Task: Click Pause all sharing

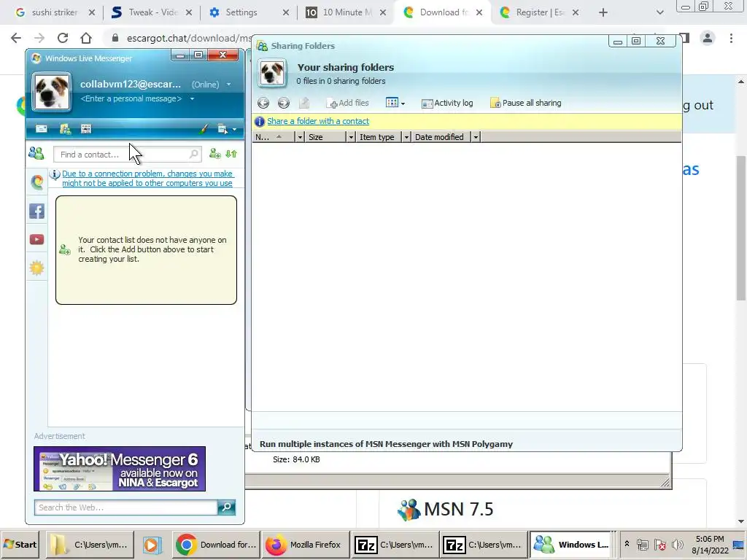Action: pyautogui.click(x=526, y=103)
